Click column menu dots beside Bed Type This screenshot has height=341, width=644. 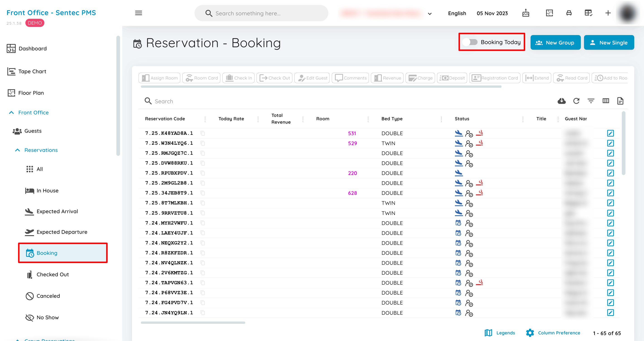[441, 119]
